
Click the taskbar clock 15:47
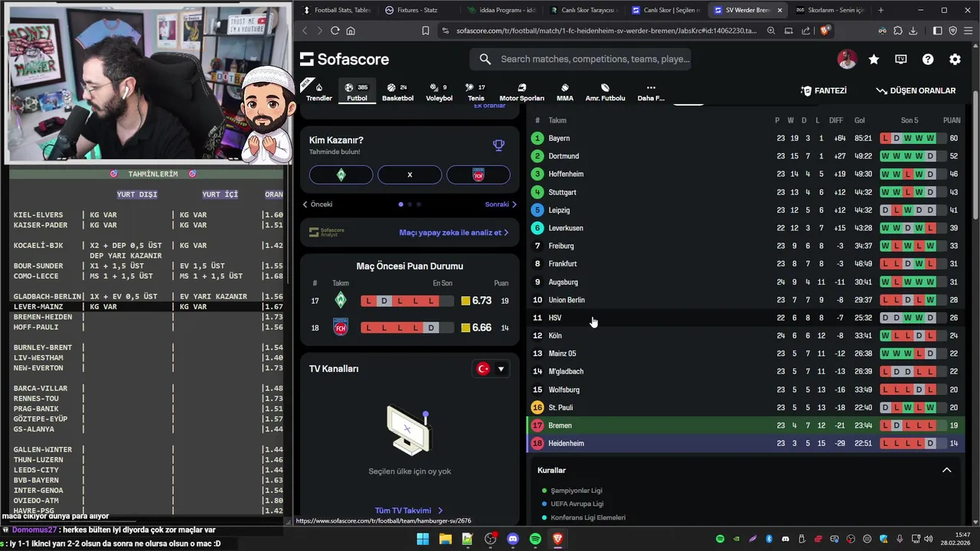click(x=962, y=535)
